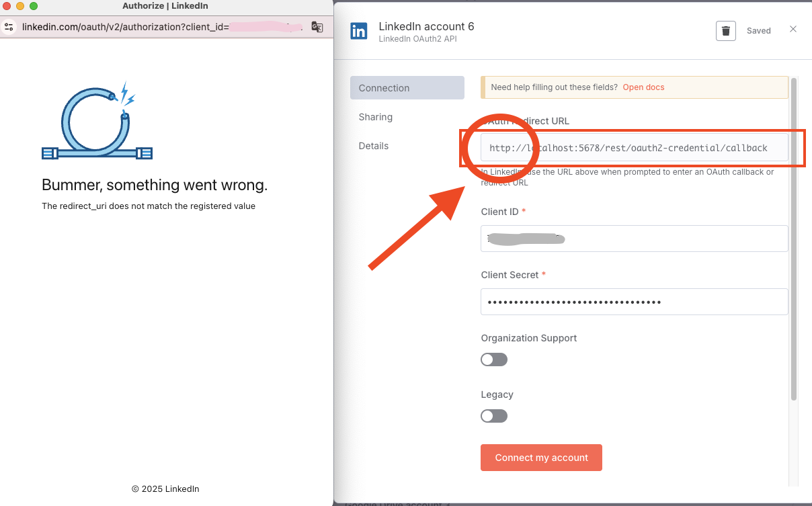Click the OAuth Redirect URL field
Image resolution: width=812 pixels, height=506 pixels.
[634, 148]
